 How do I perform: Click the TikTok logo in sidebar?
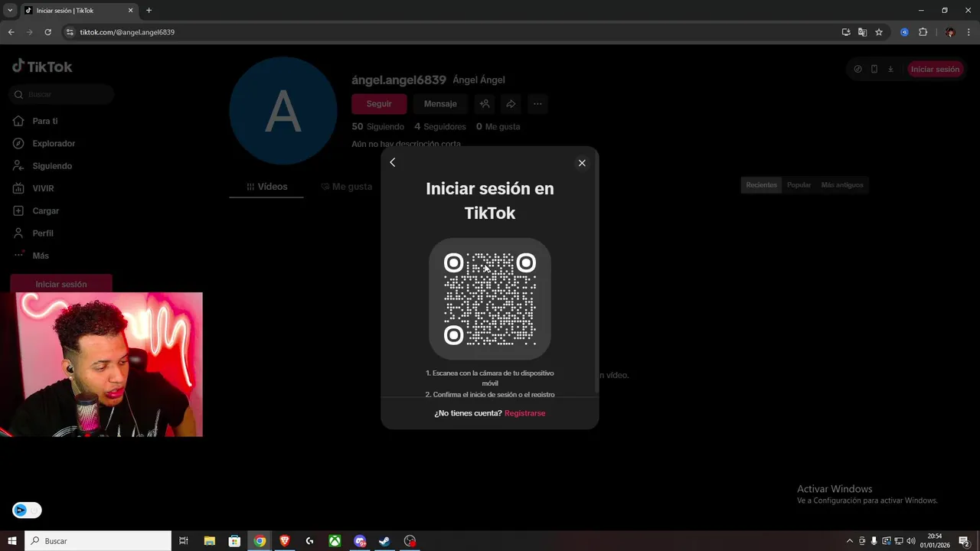tap(42, 67)
